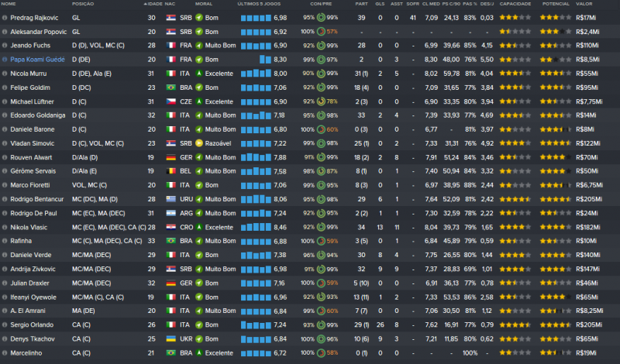Click the Ukraine flag for Denys Tkachov
Screen dimensions: 620x364
(169, 338)
